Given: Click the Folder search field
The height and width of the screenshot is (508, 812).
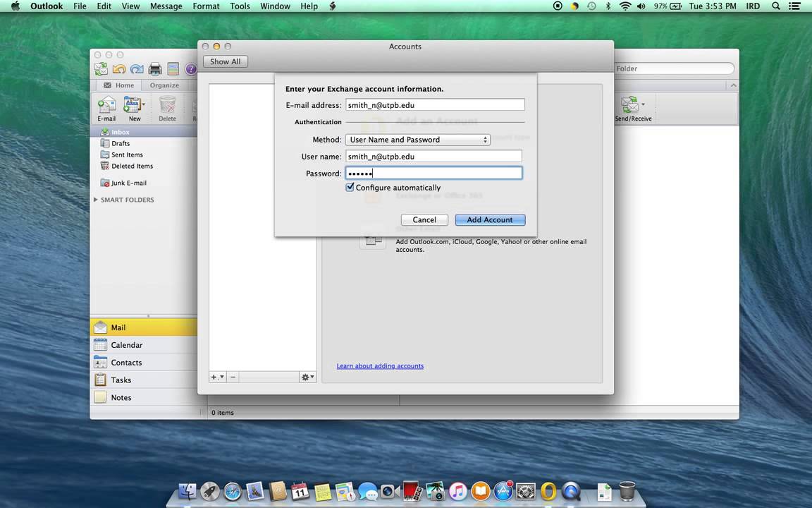Looking at the screenshot, I should [673, 68].
